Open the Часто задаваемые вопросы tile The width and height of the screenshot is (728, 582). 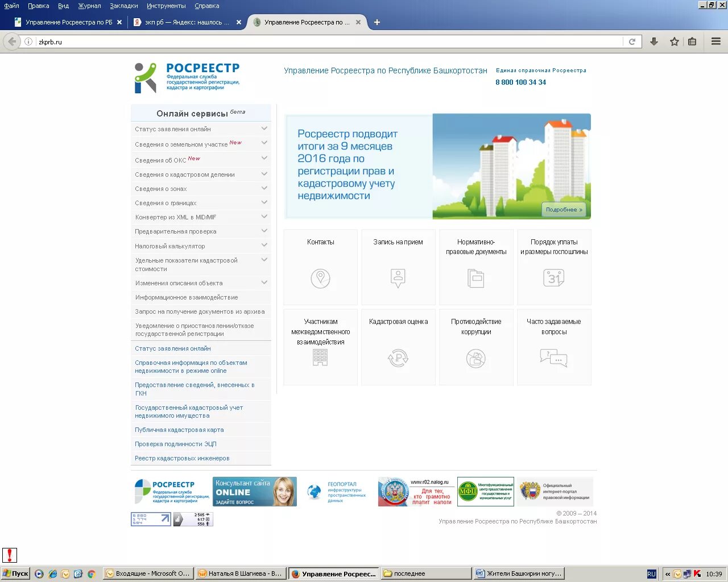click(554, 347)
